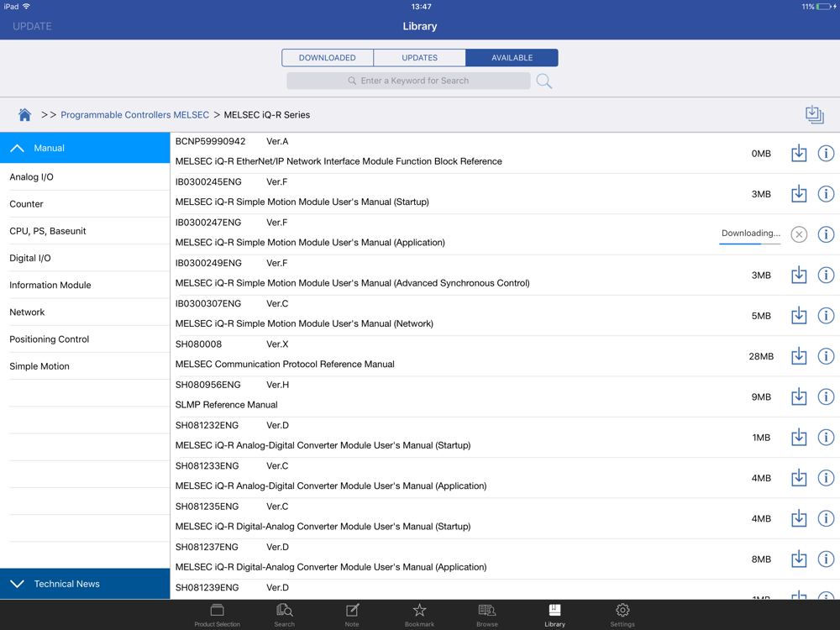This screenshot has height=630, width=840.
Task: Focus the keyword search input field
Action: click(409, 81)
